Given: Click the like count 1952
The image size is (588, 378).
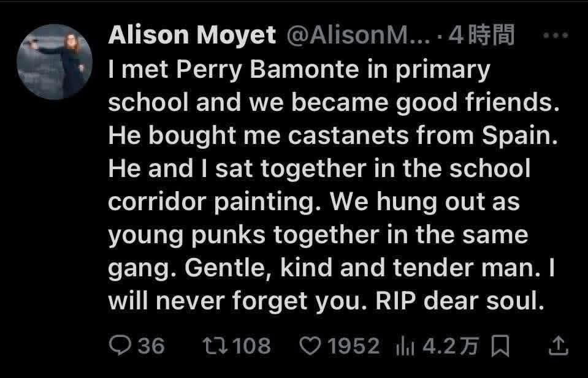Looking at the screenshot, I should pos(354,347).
